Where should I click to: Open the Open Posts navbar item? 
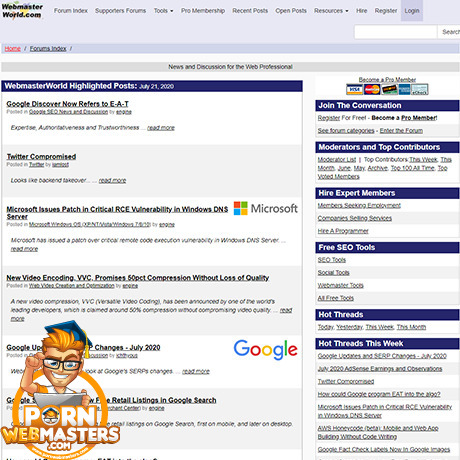pos(291,11)
